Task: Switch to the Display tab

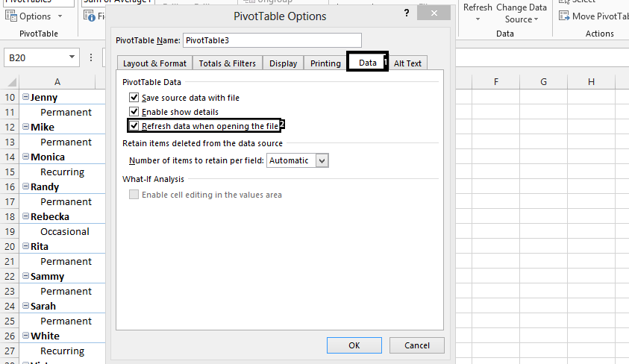Action: tap(284, 63)
